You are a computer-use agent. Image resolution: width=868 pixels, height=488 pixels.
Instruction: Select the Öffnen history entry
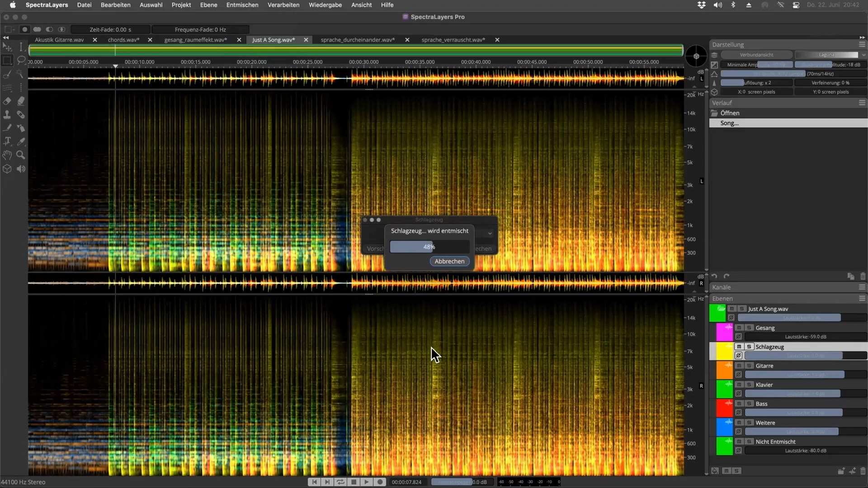788,113
